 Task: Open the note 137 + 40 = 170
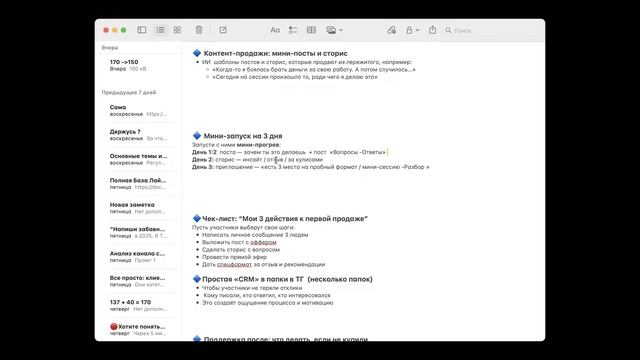(x=139, y=305)
